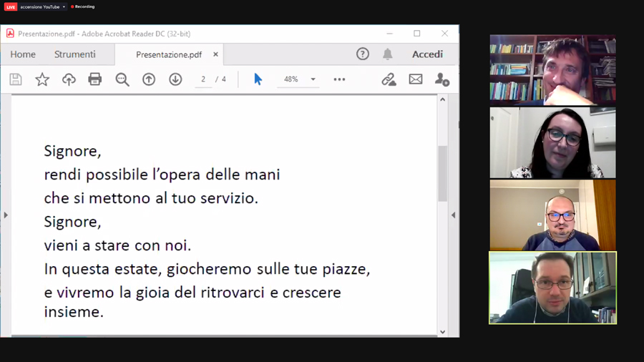Switch to the Home tab

coord(23,54)
